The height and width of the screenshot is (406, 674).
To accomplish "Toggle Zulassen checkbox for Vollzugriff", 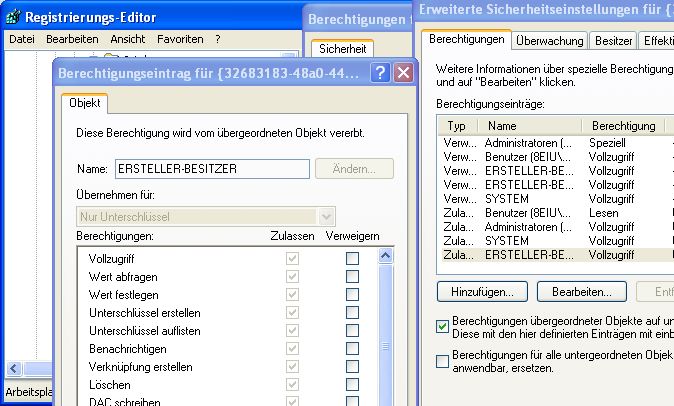I will coord(292,258).
